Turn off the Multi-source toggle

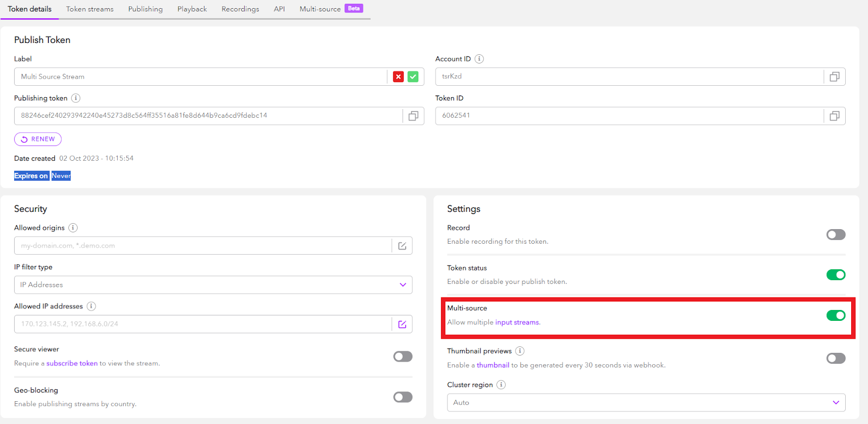point(835,315)
